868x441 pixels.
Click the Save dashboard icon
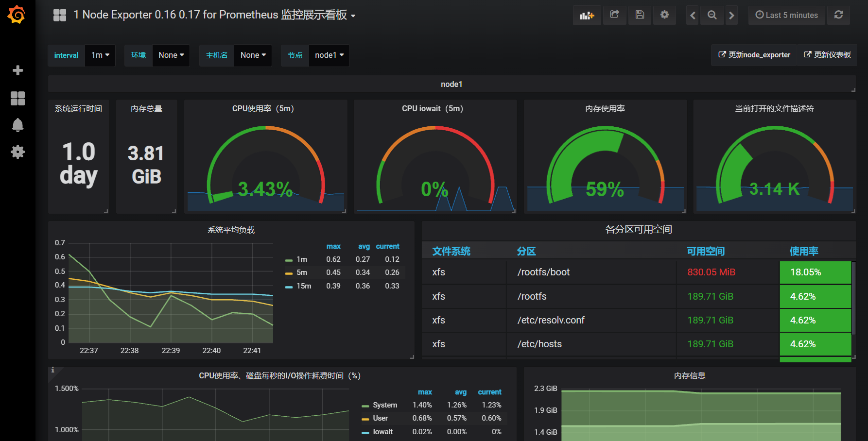tap(640, 15)
